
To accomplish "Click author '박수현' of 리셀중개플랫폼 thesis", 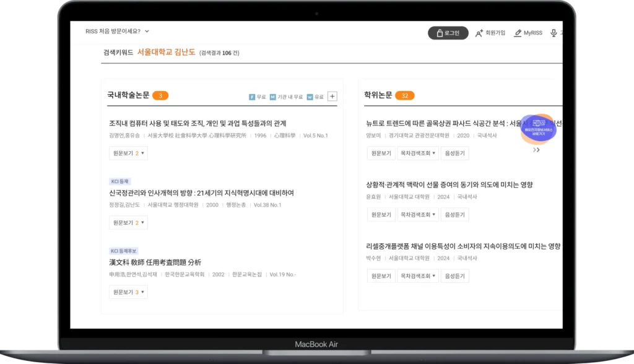I will (373, 258).
